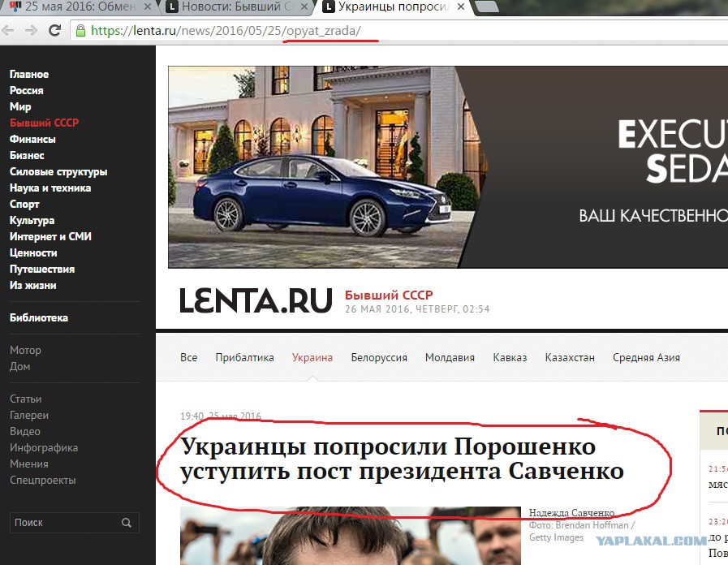
Task: Go forward with the browser forward arrow
Action: pyautogui.click(x=31, y=31)
